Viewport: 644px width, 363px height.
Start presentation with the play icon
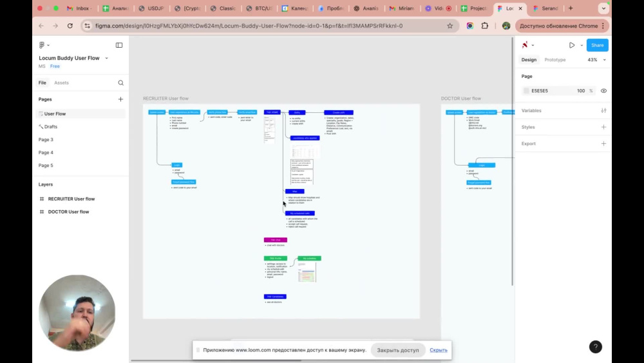click(x=572, y=45)
